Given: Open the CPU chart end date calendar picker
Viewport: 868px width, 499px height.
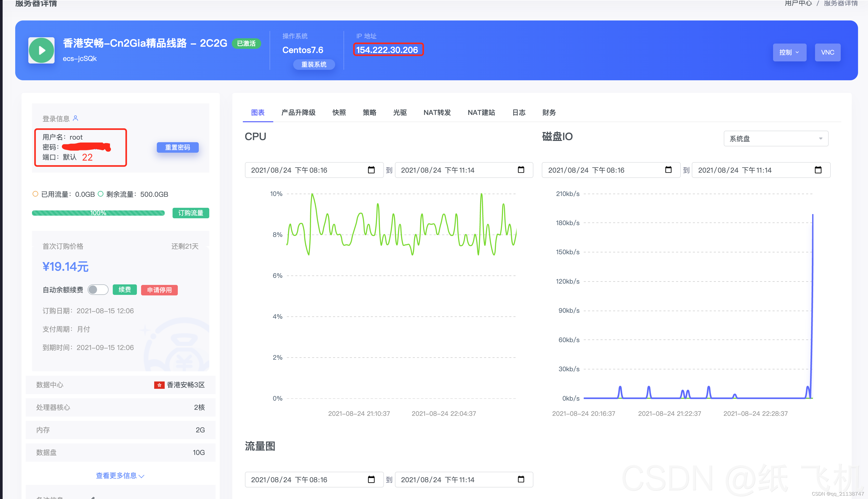Looking at the screenshot, I should 521,170.
